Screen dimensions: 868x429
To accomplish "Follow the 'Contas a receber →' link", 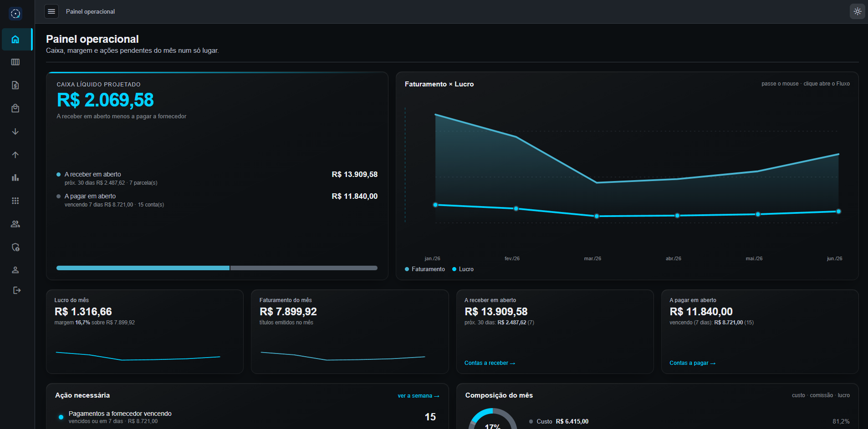I will (490, 363).
